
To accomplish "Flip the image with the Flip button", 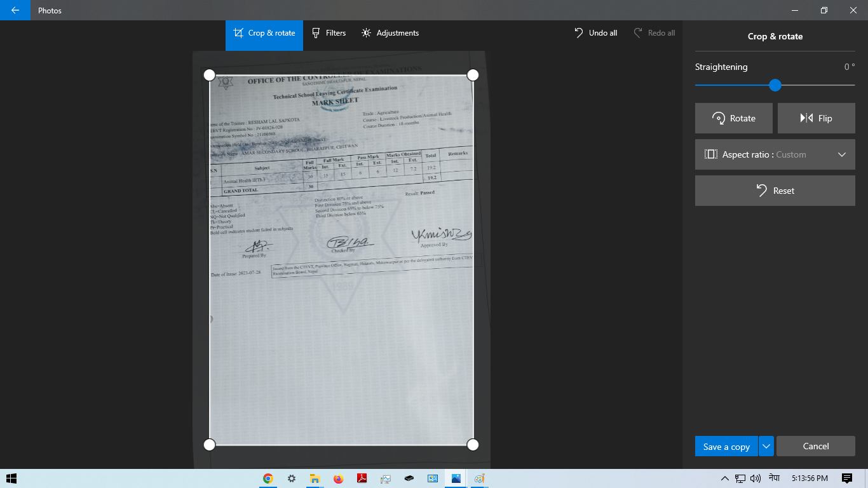I will (x=817, y=118).
